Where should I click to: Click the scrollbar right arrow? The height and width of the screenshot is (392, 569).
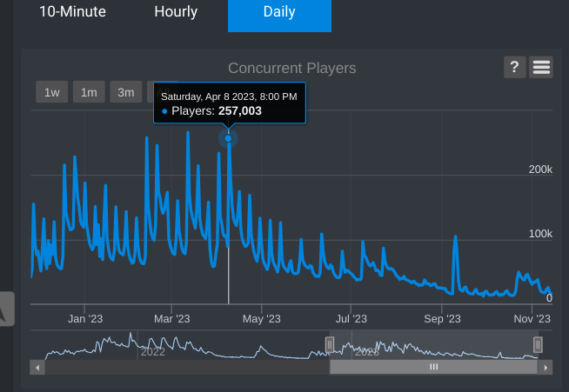click(x=546, y=368)
